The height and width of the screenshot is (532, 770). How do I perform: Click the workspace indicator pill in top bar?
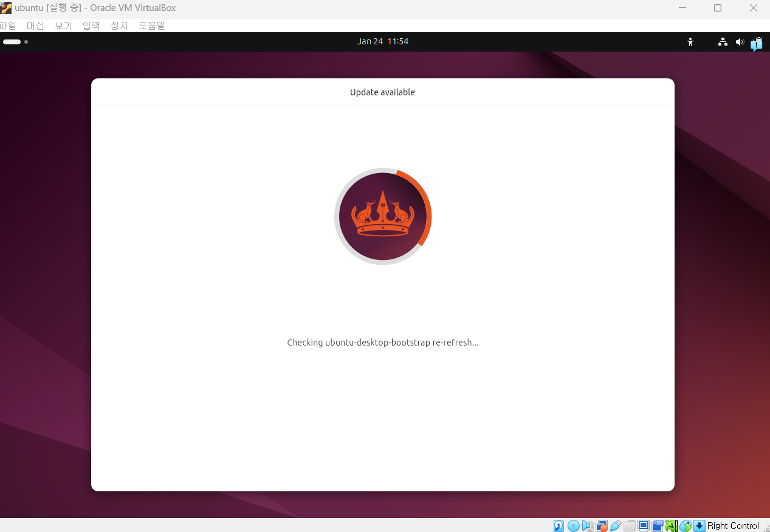[12, 42]
